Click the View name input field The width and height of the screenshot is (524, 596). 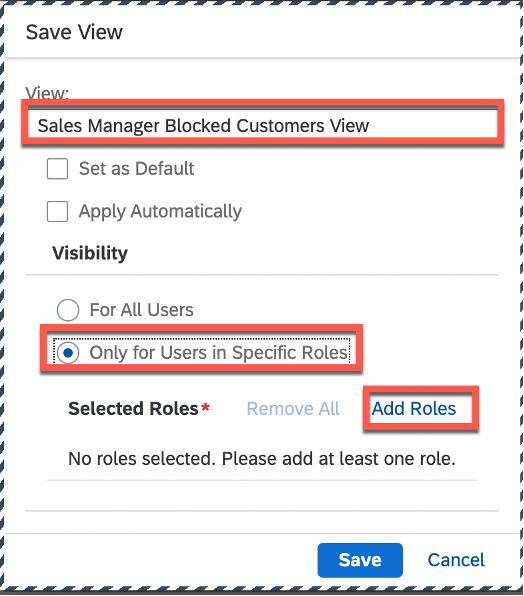pyautogui.click(x=262, y=123)
